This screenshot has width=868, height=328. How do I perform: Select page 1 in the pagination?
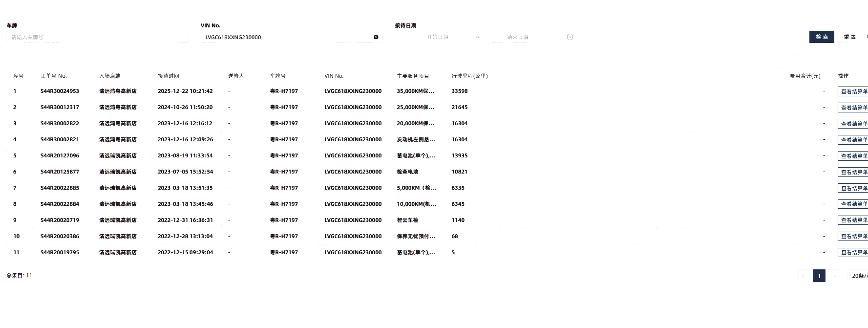click(x=819, y=276)
